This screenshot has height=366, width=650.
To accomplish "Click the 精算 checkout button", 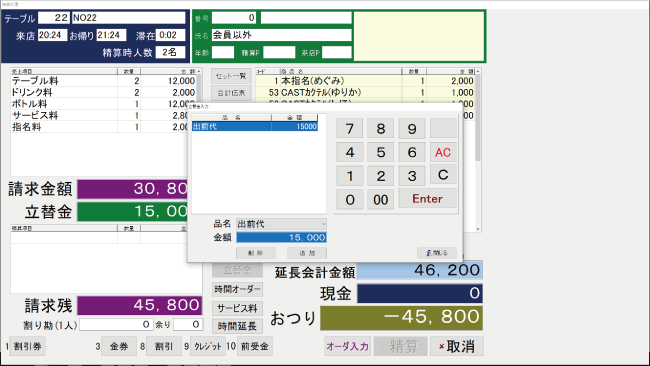I will coord(400,346).
